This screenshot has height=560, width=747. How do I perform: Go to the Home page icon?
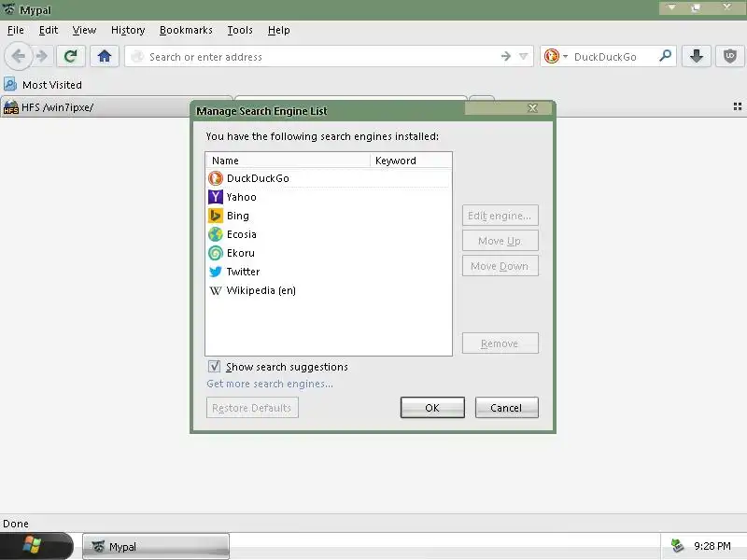[x=105, y=56]
